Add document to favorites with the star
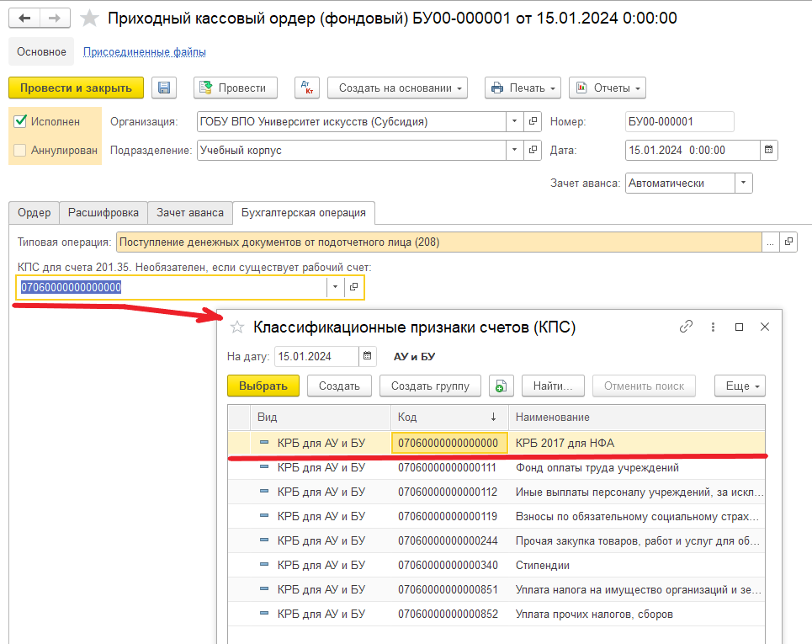Screen dimensions: 812x644 (x=89, y=19)
